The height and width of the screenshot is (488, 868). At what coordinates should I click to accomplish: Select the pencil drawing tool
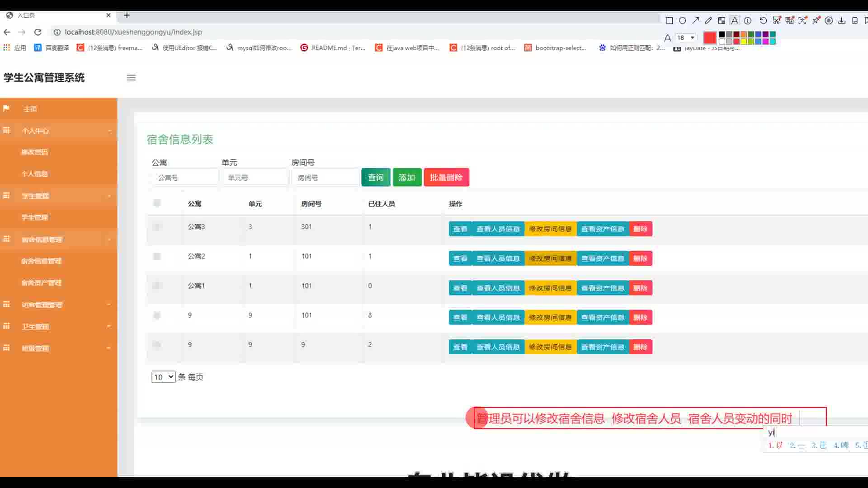point(708,21)
